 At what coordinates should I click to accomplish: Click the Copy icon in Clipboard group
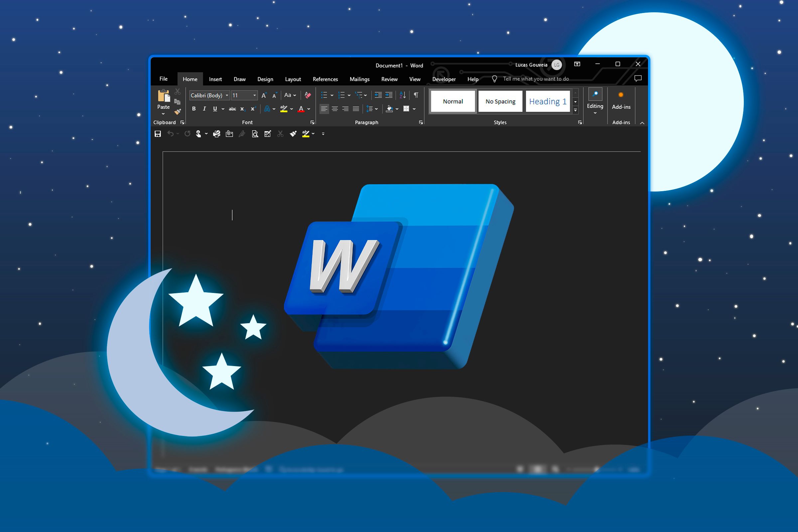pyautogui.click(x=177, y=101)
